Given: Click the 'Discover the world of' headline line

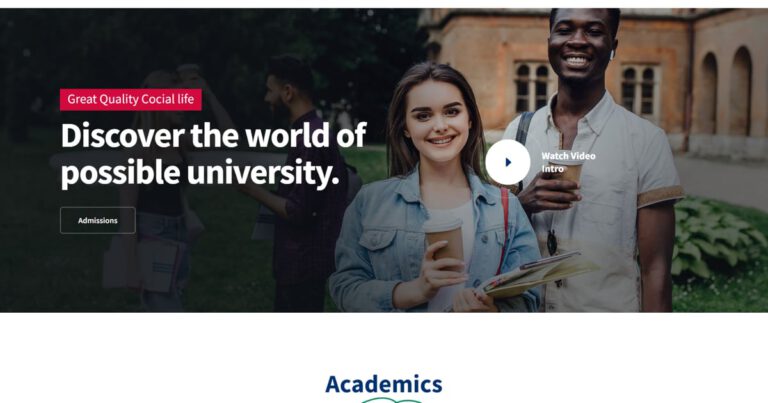Looking at the screenshot, I should point(214,136).
